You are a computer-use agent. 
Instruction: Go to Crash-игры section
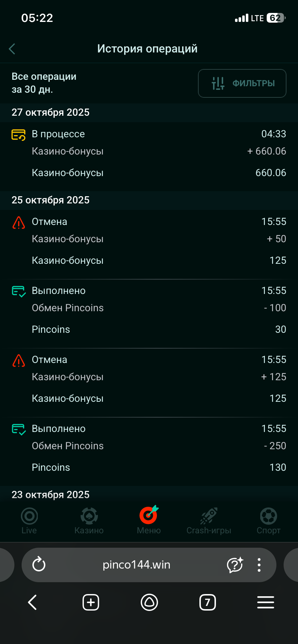tap(209, 520)
